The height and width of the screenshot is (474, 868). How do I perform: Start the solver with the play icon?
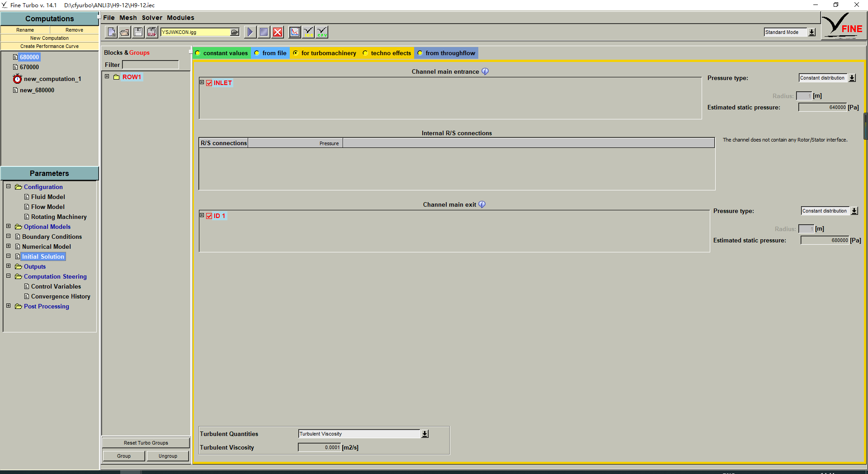point(250,32)
